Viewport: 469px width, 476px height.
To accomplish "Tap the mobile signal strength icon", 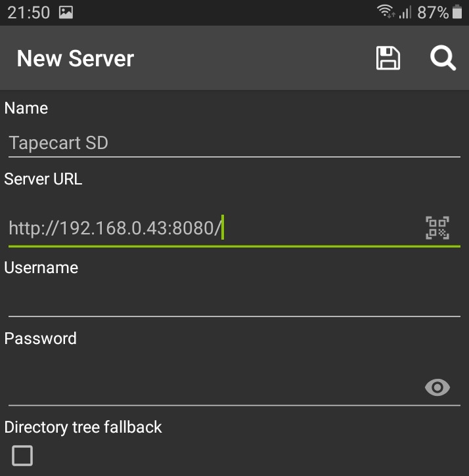I will click(x=405, y=12).
